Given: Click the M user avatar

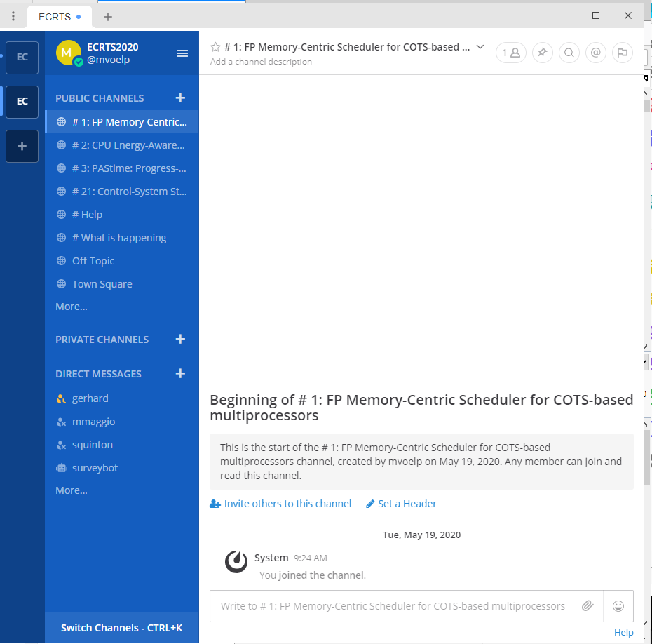Looking at the screenshot, I should click(68, 53).
